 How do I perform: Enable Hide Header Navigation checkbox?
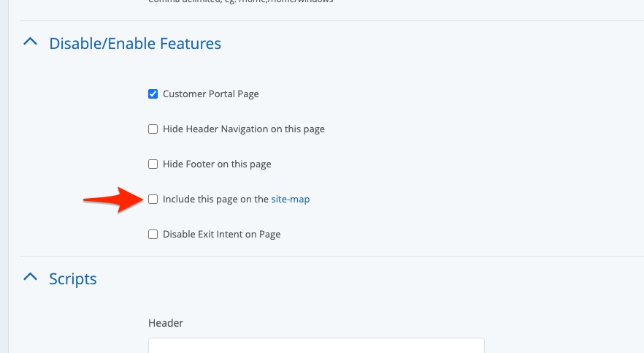pyautogui.click(x=153, y=129)
